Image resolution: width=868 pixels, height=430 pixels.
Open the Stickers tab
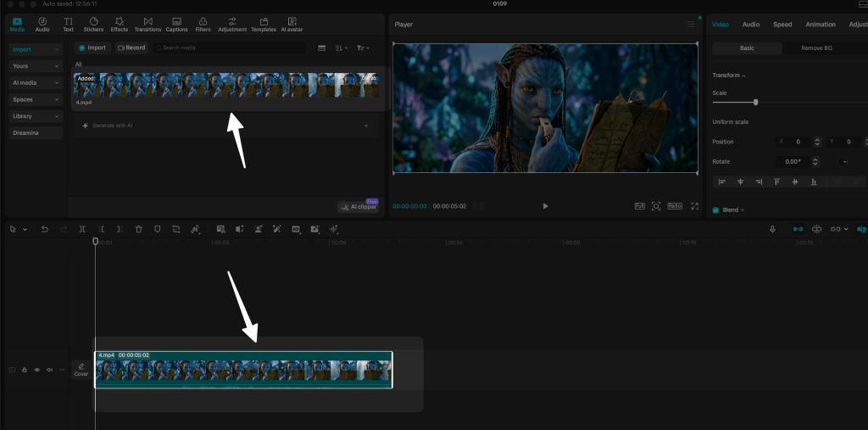[x=93, y=25]
